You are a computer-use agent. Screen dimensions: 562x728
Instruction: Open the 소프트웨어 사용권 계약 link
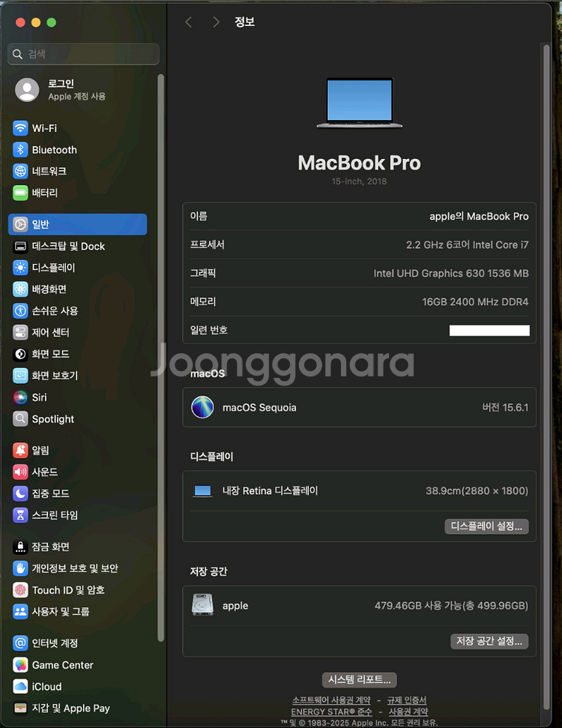pyautogui.click(x=330, y=700)
